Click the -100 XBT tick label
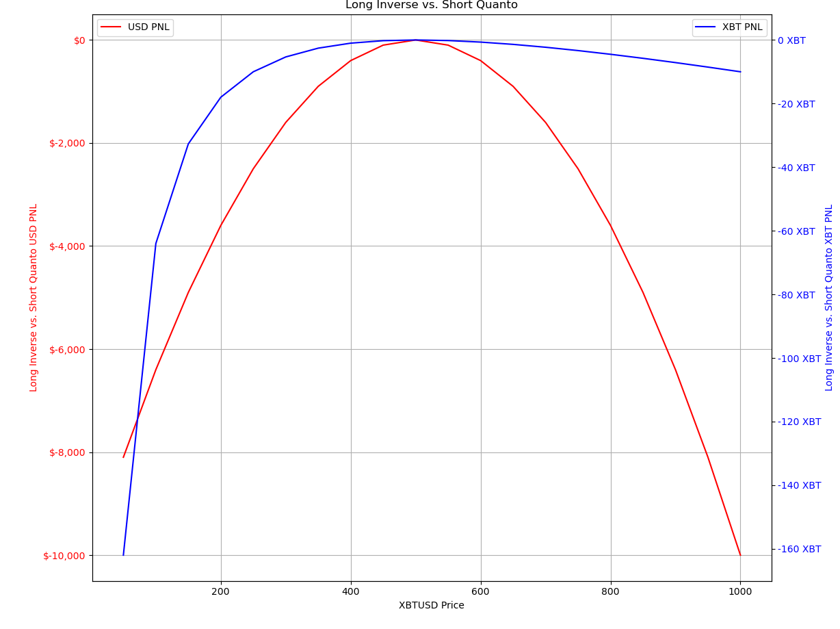 point(799,359)
